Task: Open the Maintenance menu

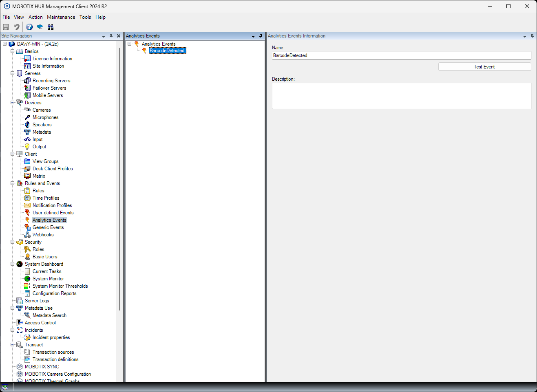Action: (x=61, y=17)
